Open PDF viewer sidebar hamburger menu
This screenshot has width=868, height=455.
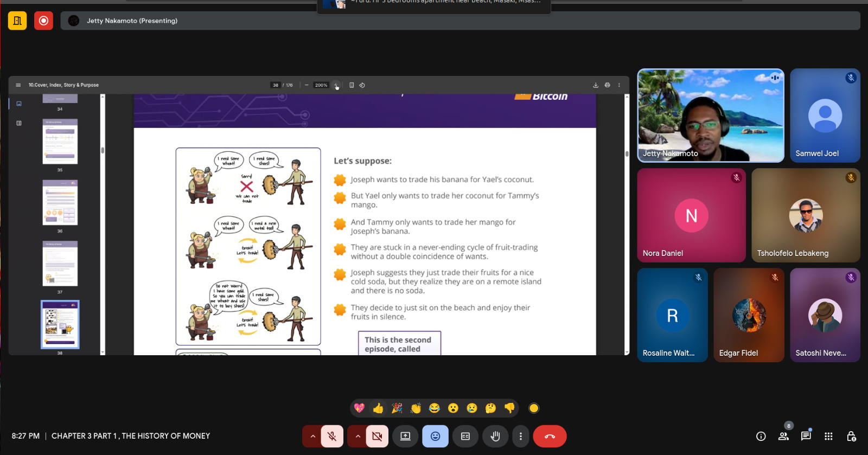18,85
